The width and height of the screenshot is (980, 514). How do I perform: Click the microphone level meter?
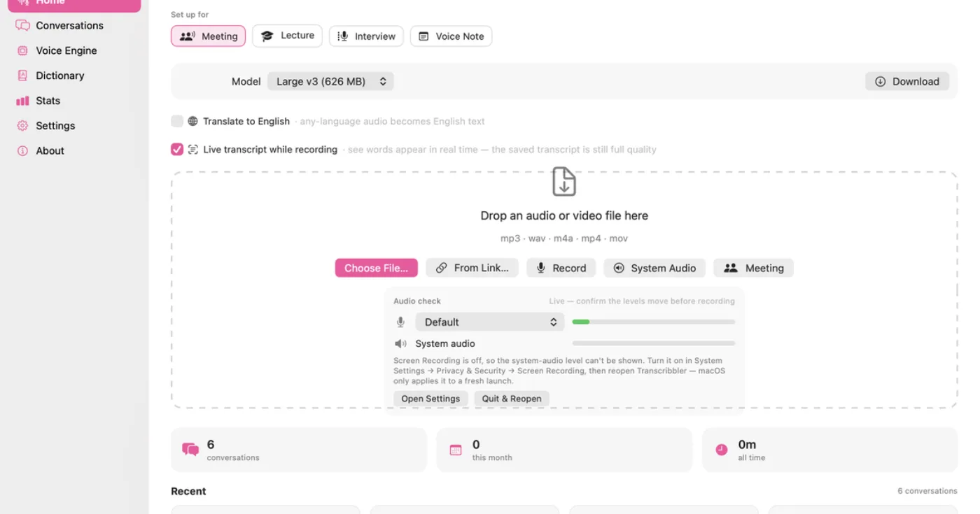(654, 322)
